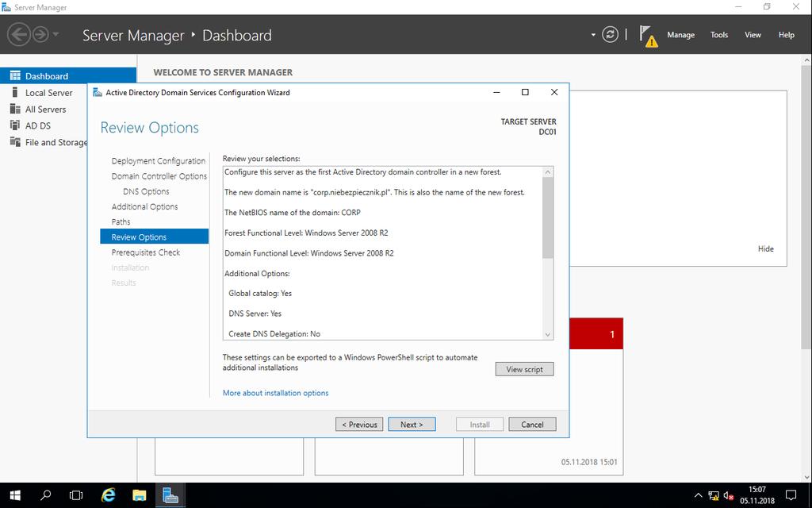Hide the welcome tile in Server Manager
812x508 pixels.
765,248
